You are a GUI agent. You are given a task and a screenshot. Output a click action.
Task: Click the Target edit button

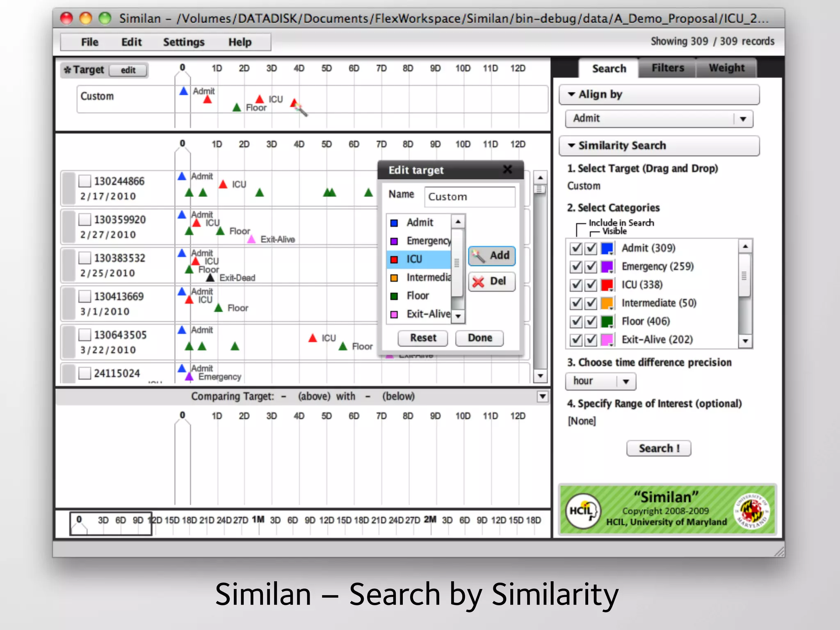(x=128, y=70)
